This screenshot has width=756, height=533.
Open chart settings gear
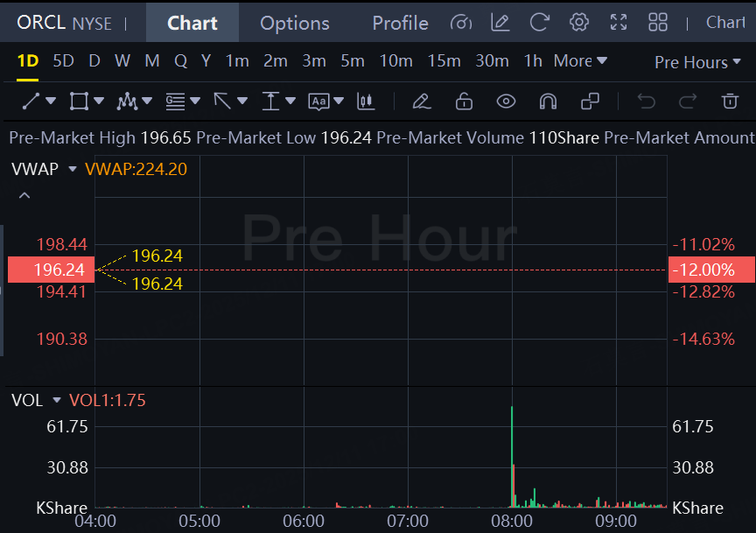(x=579, y=22)
